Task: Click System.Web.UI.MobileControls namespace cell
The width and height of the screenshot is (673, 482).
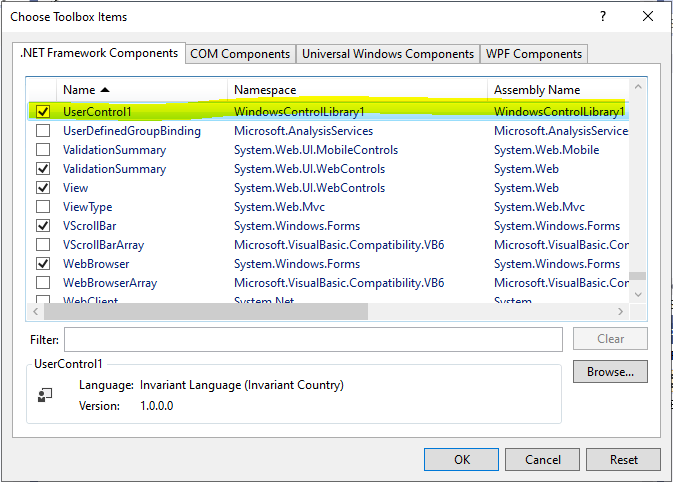Action: pyautogui.click(x=316, y=150)
